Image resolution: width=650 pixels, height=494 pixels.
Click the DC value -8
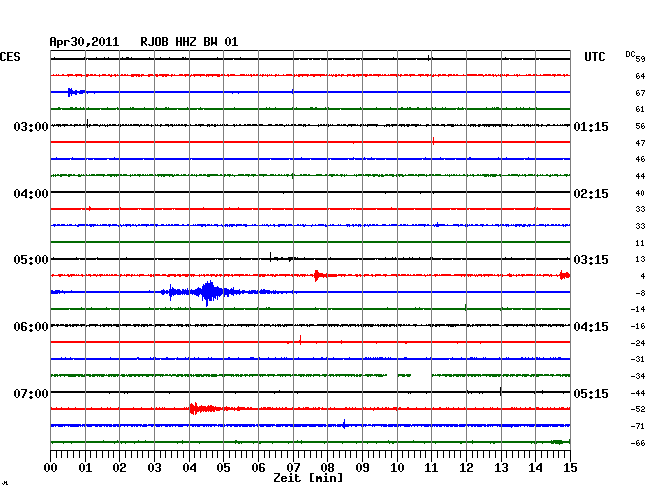[640, 293]
